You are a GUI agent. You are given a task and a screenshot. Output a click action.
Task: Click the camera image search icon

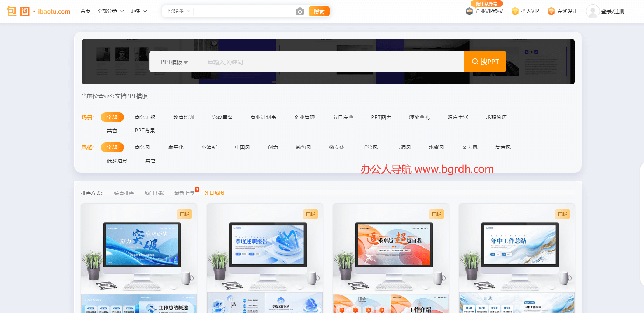pyautogui.click(x=300, y=12)
